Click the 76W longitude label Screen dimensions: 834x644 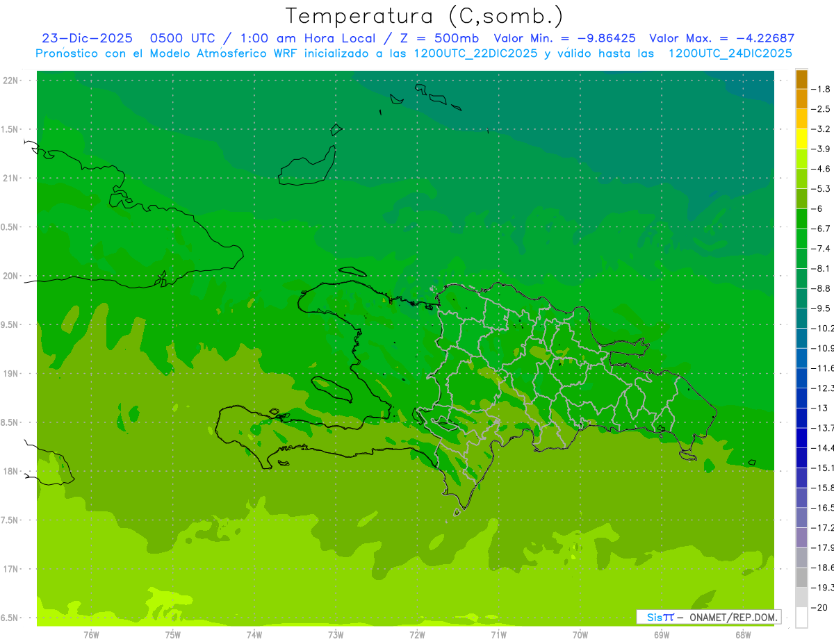point(91,634)
